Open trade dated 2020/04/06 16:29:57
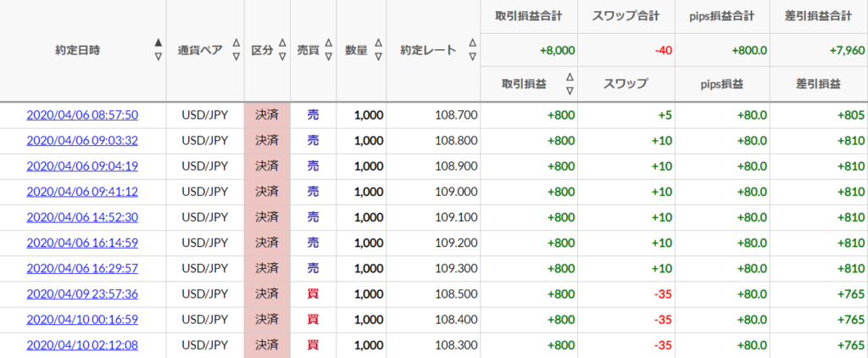868x358 pixels. [x=82, y=268]
